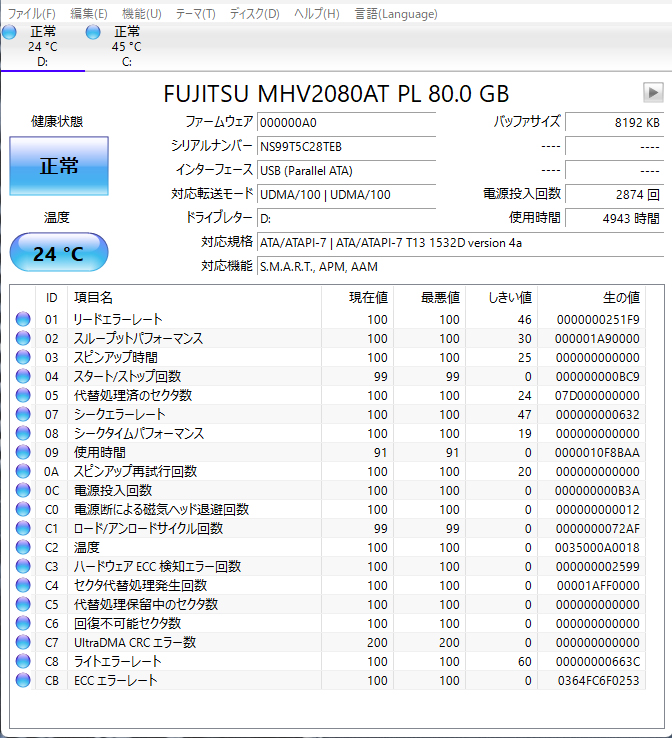Select the C: drive tab at 45 °C

[126, 46]
